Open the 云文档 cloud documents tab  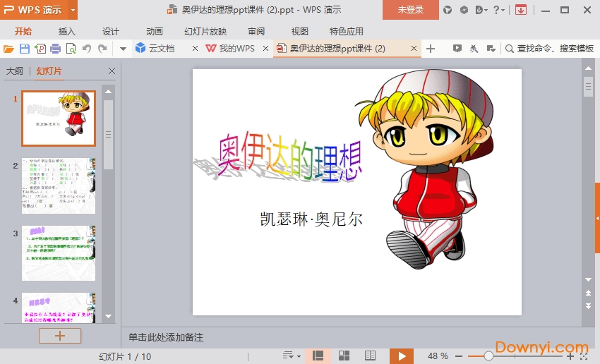(x=162, y=48)
